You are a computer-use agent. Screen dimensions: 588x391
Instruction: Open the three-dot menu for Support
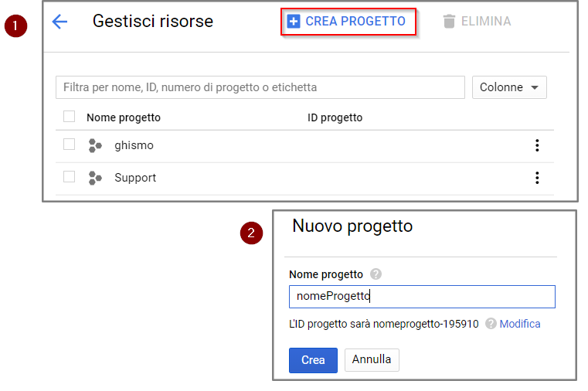click(537, 178)
